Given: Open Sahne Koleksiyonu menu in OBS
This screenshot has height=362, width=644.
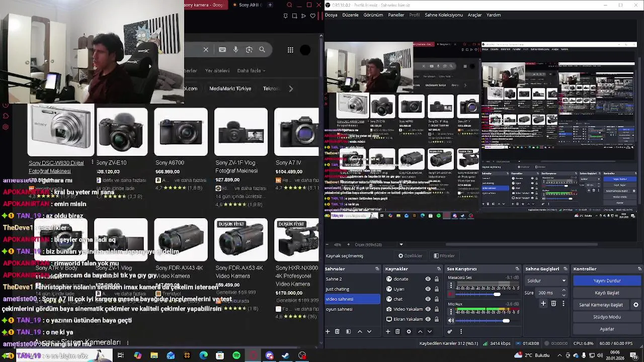Looking at the screenshot, I should [x=444, y=15].
